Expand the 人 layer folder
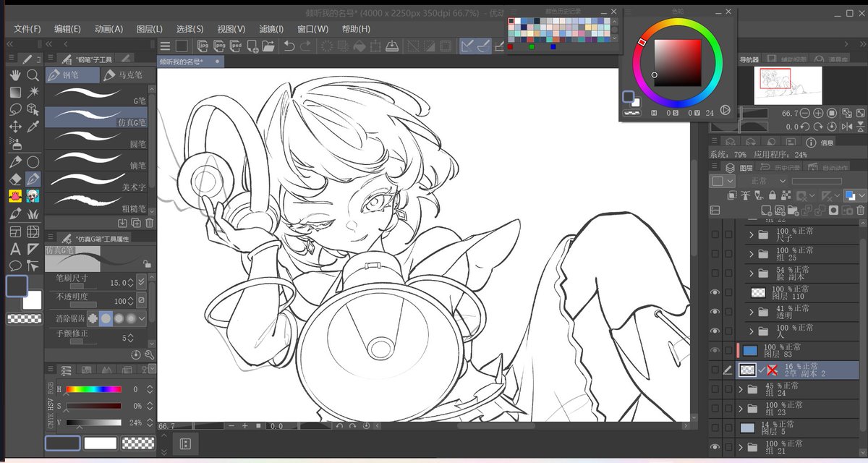 click(752, 331)
